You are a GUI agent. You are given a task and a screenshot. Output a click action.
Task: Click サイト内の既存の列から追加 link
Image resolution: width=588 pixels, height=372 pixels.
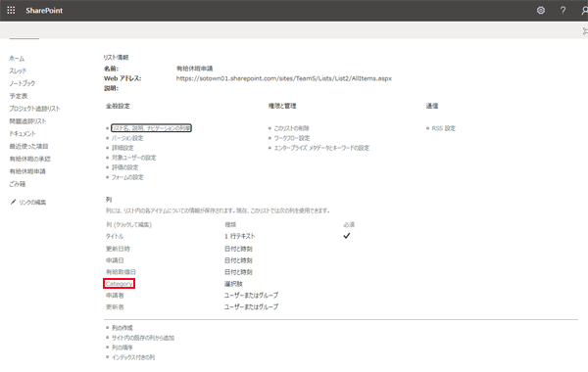click(143, 338)
